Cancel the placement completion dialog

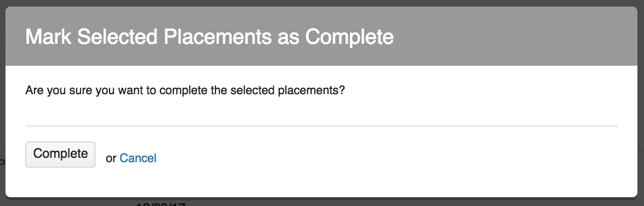point(138,158)
